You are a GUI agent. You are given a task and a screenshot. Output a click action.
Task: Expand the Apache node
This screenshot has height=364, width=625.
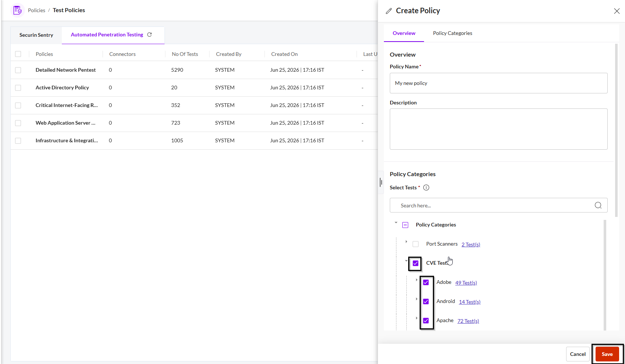click(x=417, y=318)
